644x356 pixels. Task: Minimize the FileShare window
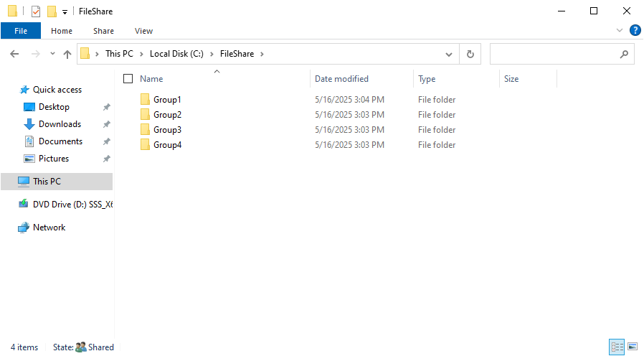pyautogui.click(x=562, y=11)
